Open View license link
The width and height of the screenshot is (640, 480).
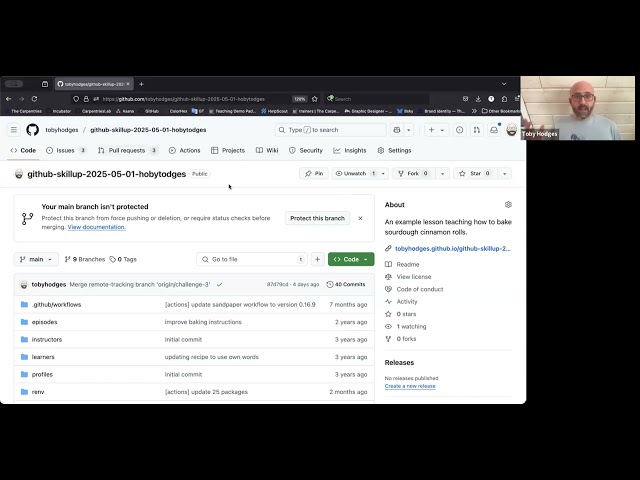coord(414,277)
